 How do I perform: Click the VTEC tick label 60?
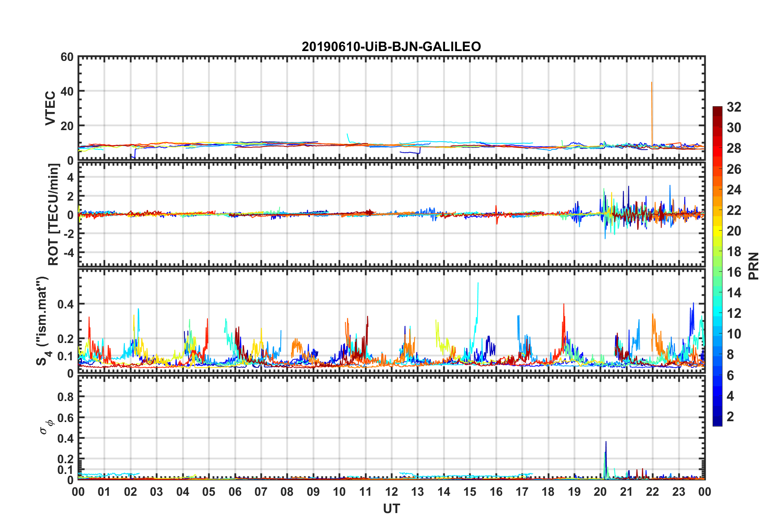click(67, 57)
